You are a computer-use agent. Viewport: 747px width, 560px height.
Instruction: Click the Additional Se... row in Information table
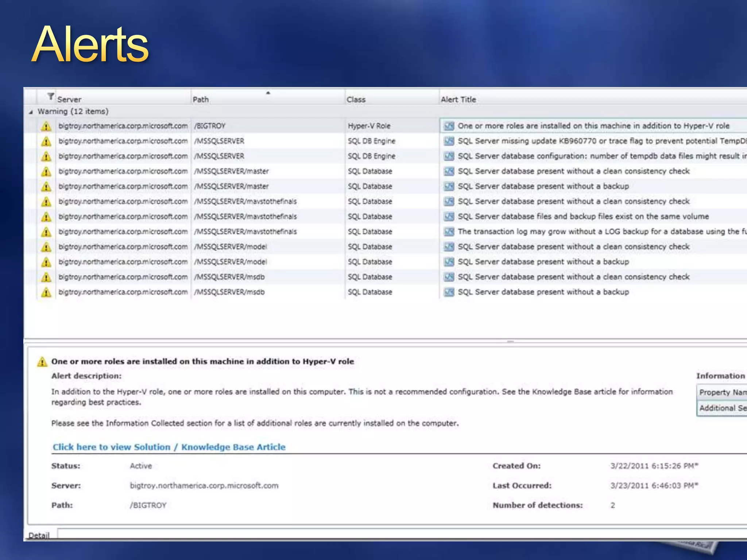723,408
